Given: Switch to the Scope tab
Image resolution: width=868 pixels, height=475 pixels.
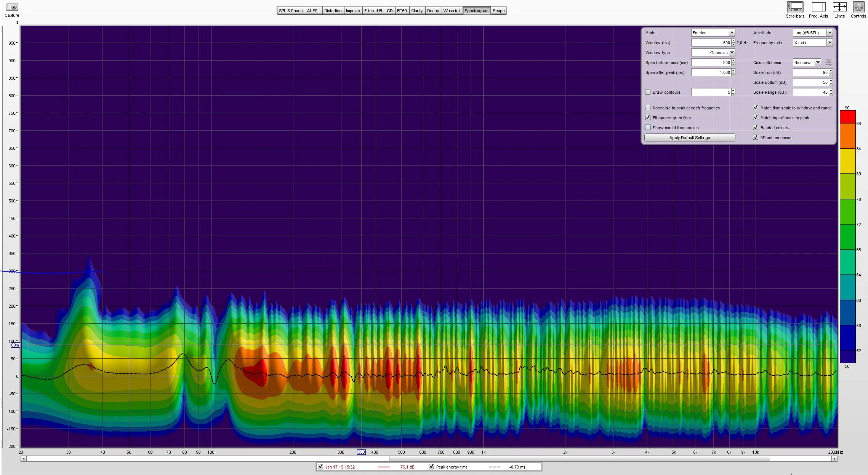Looking at the screenshot, I should click(498, 11).
